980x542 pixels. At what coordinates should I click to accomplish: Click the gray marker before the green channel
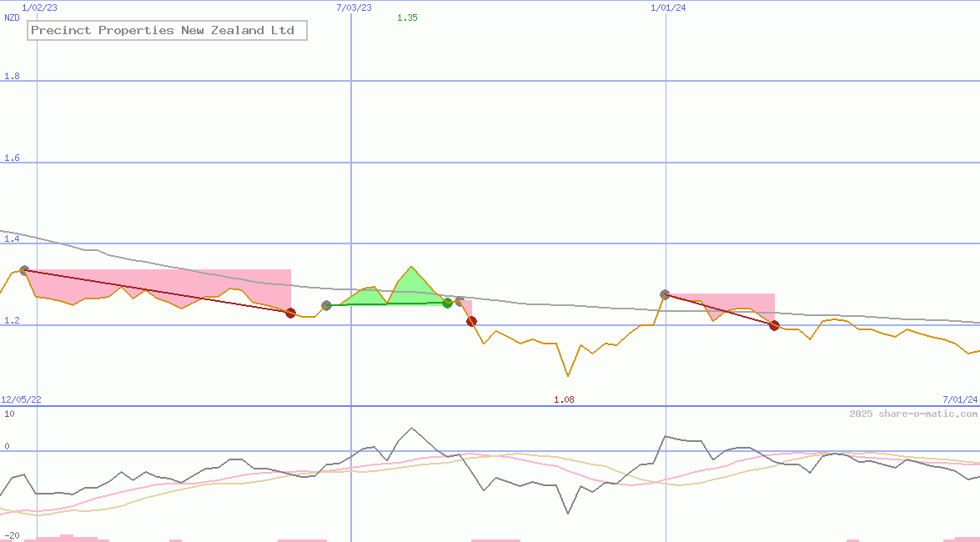pos(327,304)
